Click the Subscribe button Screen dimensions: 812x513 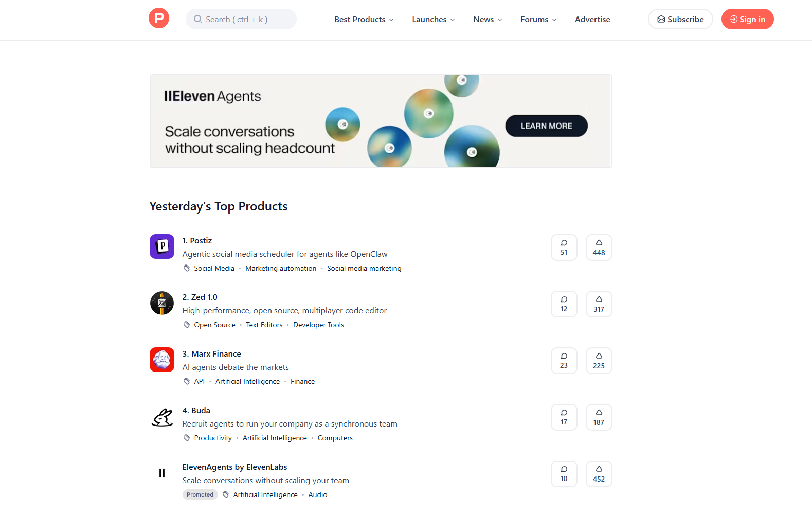click(x=680, y=19)
